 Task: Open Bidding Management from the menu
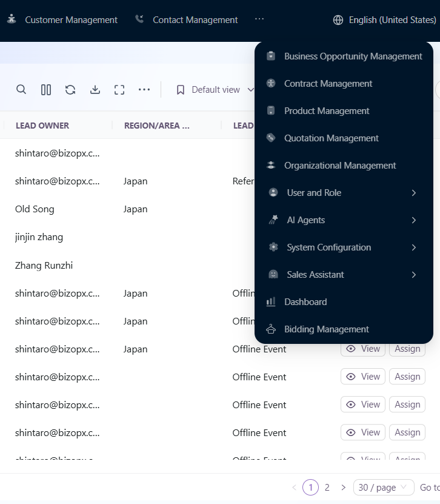pos(344,329)
